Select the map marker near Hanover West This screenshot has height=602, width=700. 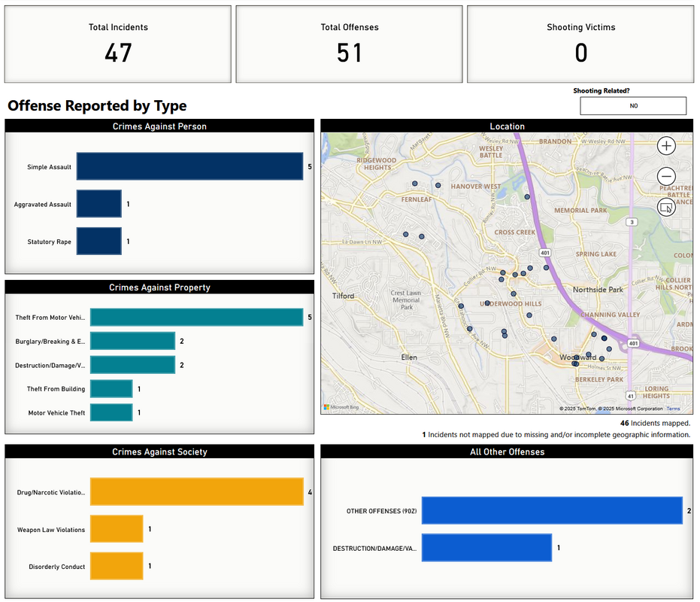[x=438, y=184]
